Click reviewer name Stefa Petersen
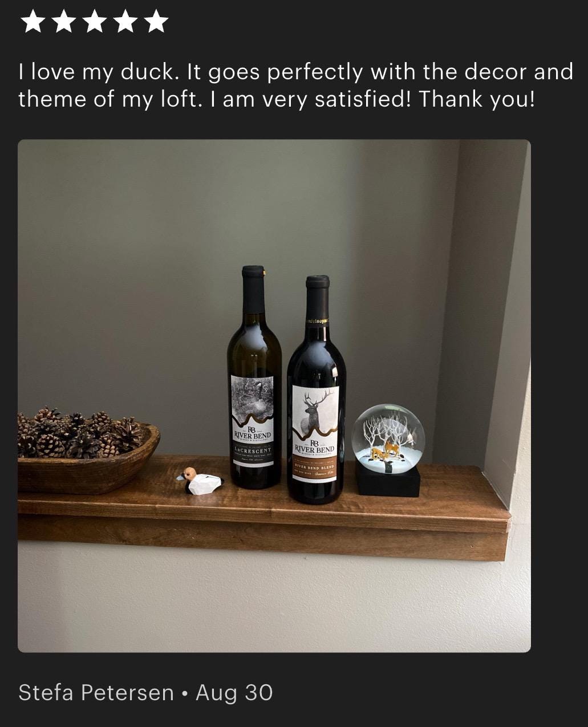Viewport: 588px width, 727px height. coord(96,693)
